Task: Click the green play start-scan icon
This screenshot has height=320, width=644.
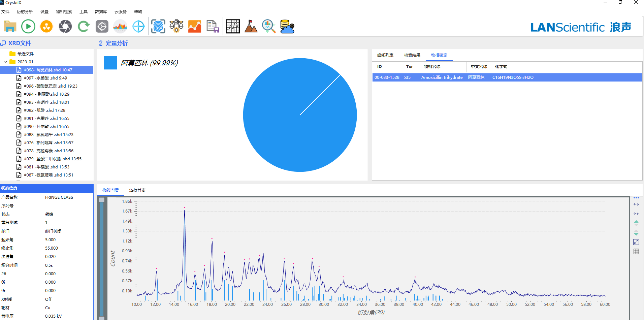Action: click(28, 27)
